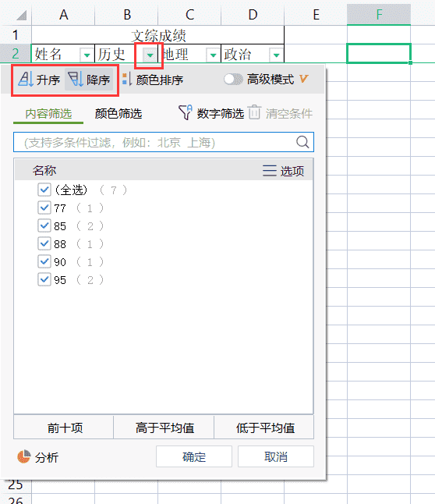Click the search magnifier icon
435x504 pixels.
pyautogui.click(x=302, y=142)
